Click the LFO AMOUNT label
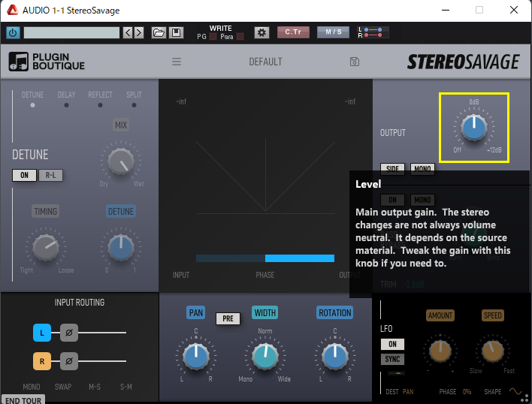The width and height of the screenshot is (532, 404). click(440, 315)
